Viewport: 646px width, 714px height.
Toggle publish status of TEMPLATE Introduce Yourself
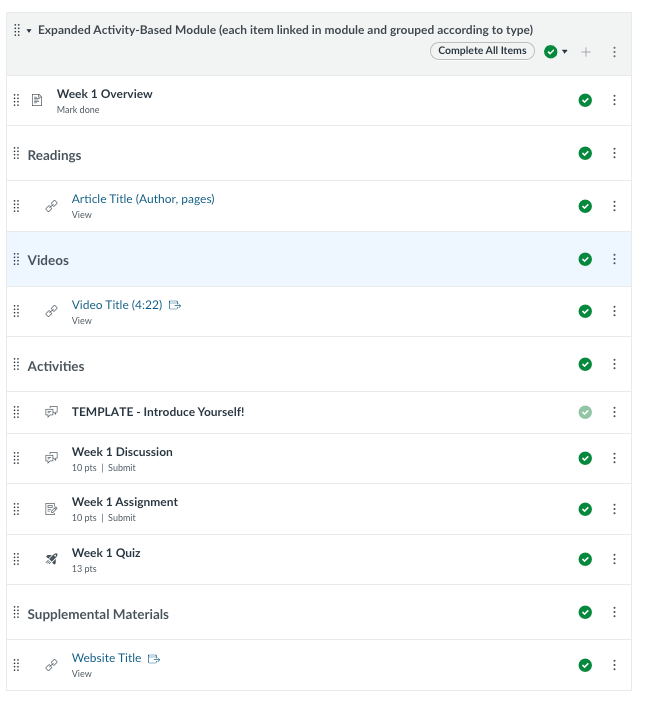point(585,412)
